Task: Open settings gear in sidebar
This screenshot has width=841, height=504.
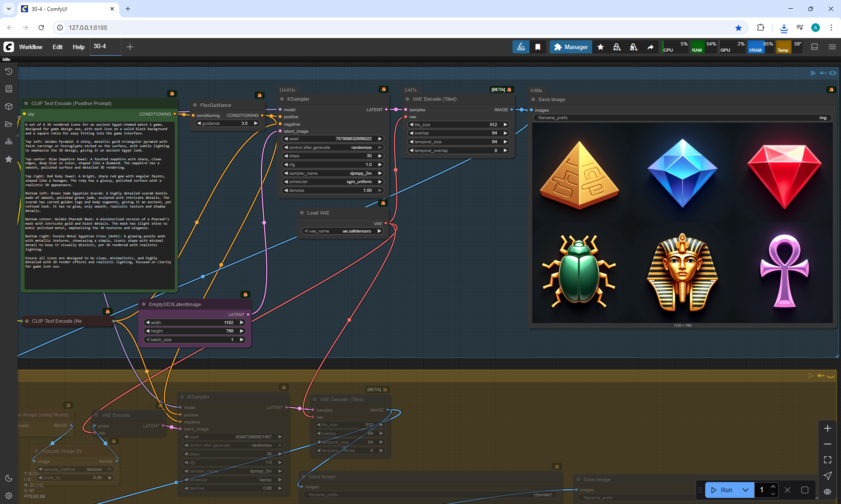Action: 9,496
